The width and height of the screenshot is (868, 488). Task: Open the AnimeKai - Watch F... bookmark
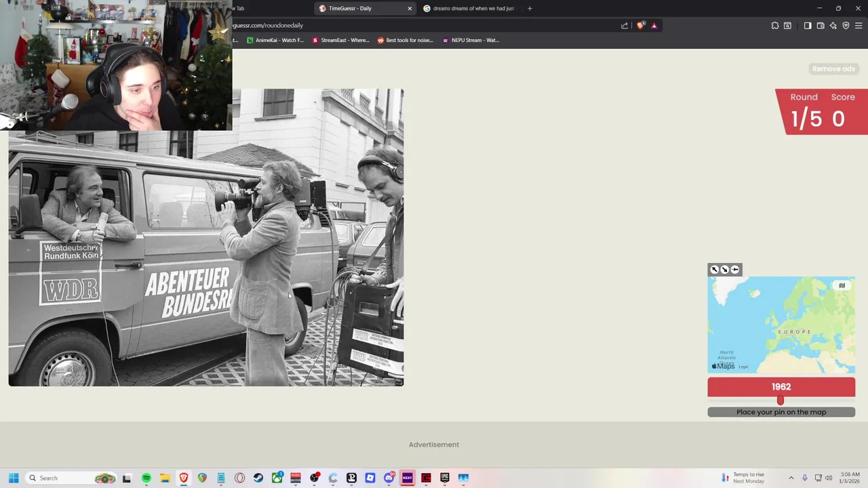point(275,40)
